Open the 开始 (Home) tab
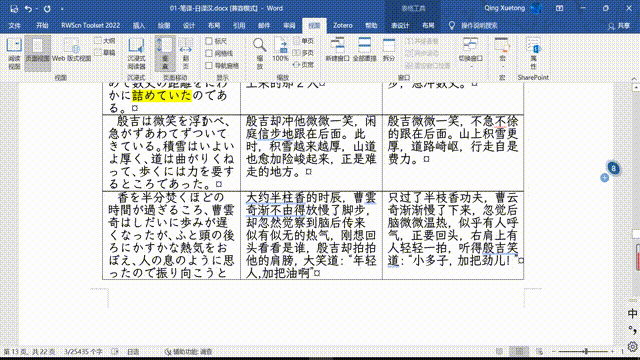This screenshot has width=640, height=360. point(42,25)
